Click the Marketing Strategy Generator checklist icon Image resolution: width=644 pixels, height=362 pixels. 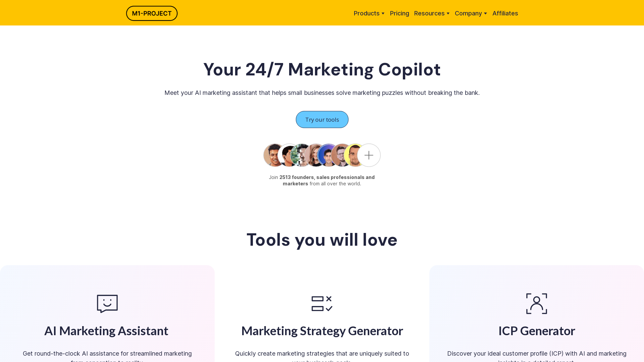click(322, 304)
